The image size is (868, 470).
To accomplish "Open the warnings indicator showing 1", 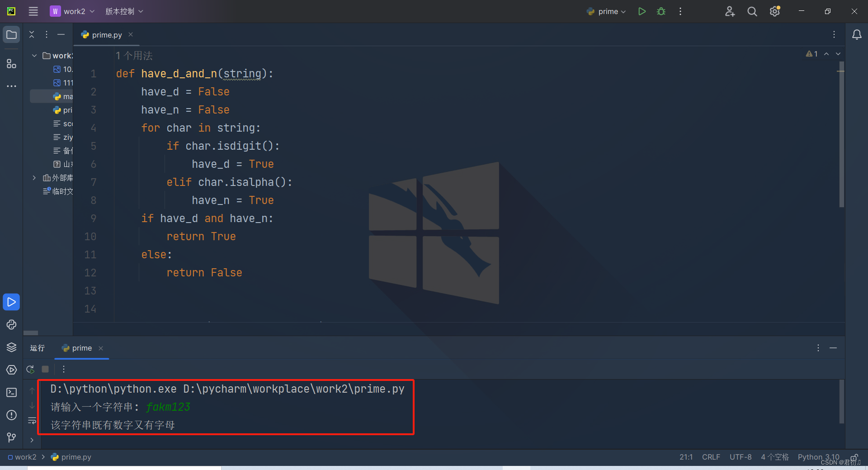I will coord(812,54).
